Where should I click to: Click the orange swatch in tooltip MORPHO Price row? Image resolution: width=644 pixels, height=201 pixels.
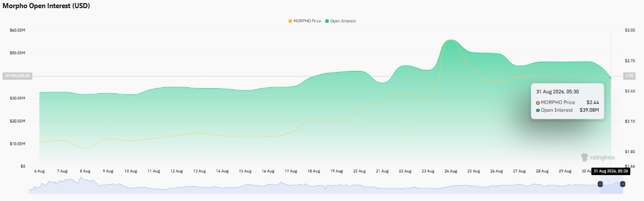coord(538,103)
